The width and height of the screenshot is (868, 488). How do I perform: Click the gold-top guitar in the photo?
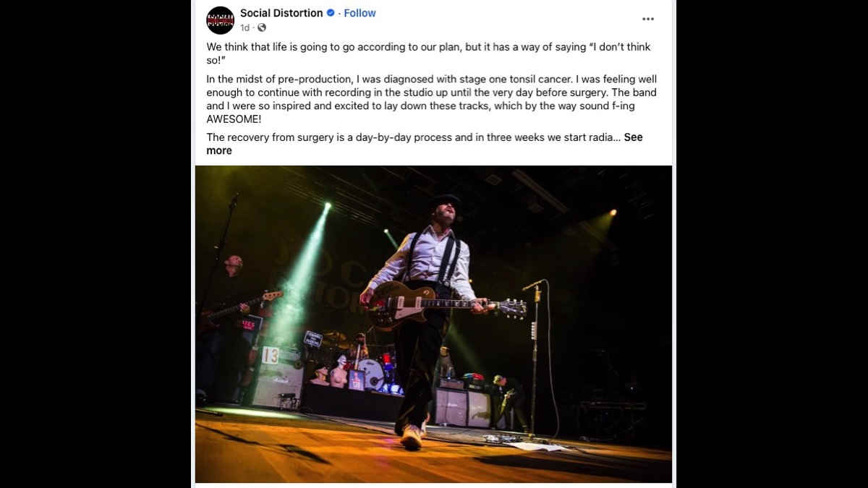(x=443, y=304)
